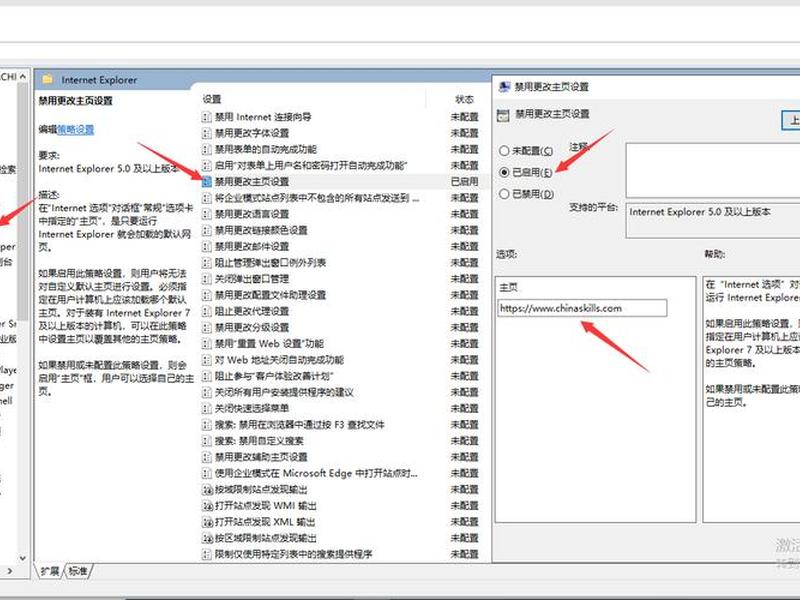800x600 pixels.
Task: Click the policy icon for 禁用更改邮件设置
Action: (207, 246)
